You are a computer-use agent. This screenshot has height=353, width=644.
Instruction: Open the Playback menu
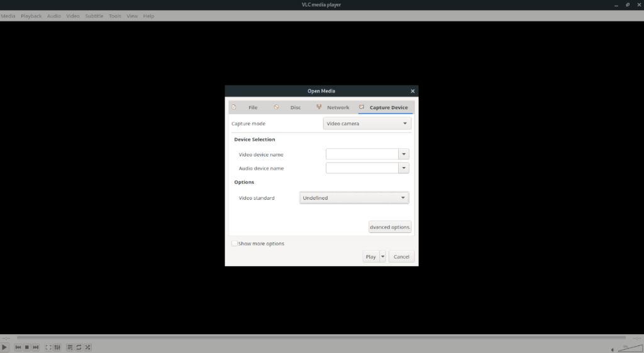[x=31, y=16]
